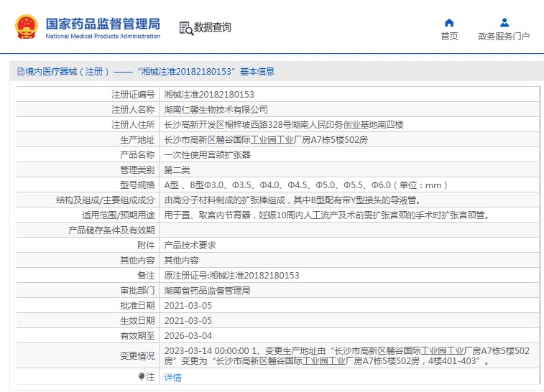Screen dimensions: 544x392
Task: Click the 适用范围/预期用途 description text
Action: [x=327, y=215]
